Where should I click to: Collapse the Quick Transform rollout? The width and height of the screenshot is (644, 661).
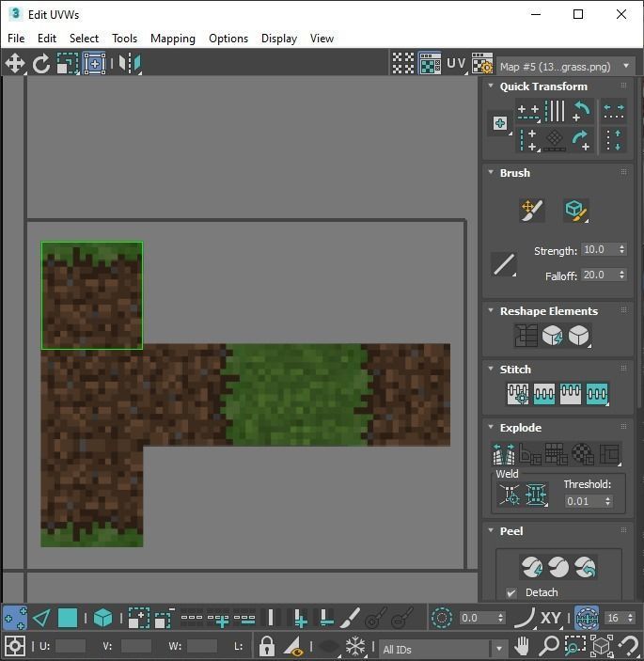pos(491,86)
